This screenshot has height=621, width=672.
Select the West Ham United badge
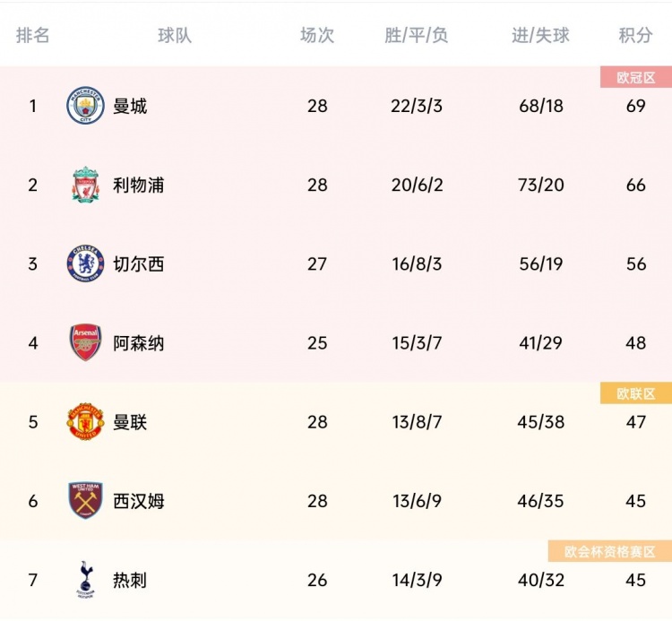tap(86, 500)
